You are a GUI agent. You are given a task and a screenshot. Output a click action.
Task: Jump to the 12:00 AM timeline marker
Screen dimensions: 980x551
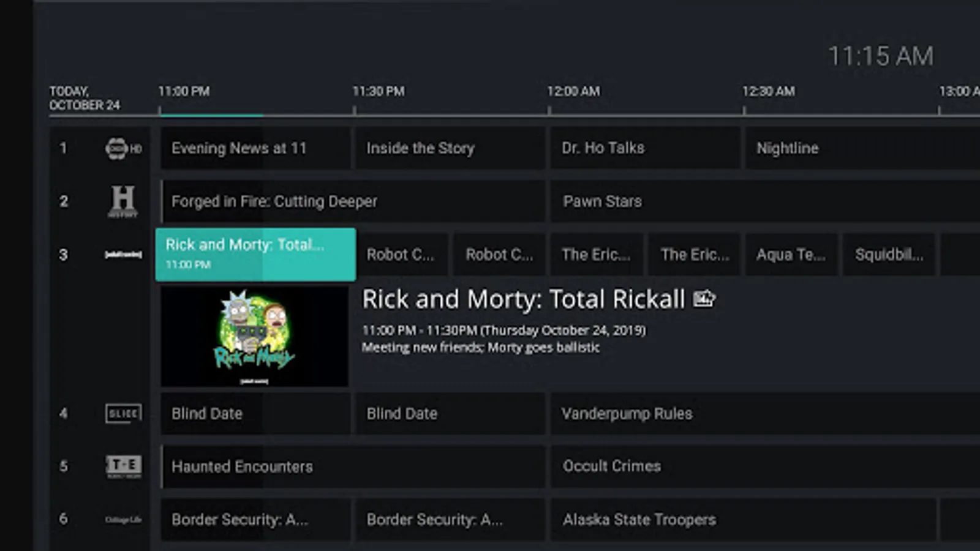tap(573, 91)
